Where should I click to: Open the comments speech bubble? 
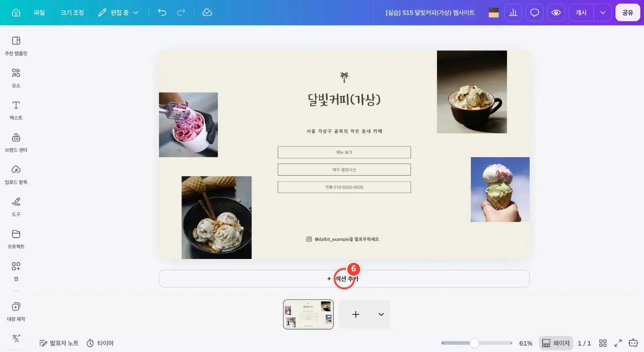coord(535,12)
